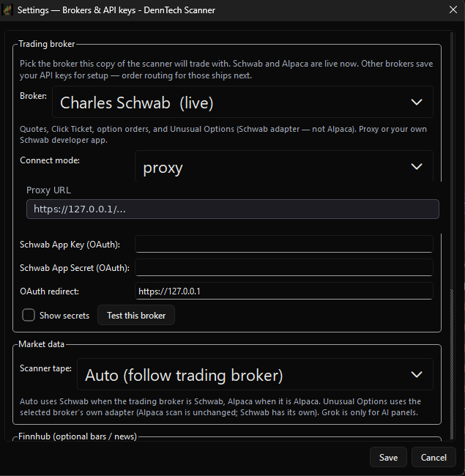The image size is (465, 476).
Task: Click the 'Pick the broker this copy' description text
Action: click(x=226, y=70)
